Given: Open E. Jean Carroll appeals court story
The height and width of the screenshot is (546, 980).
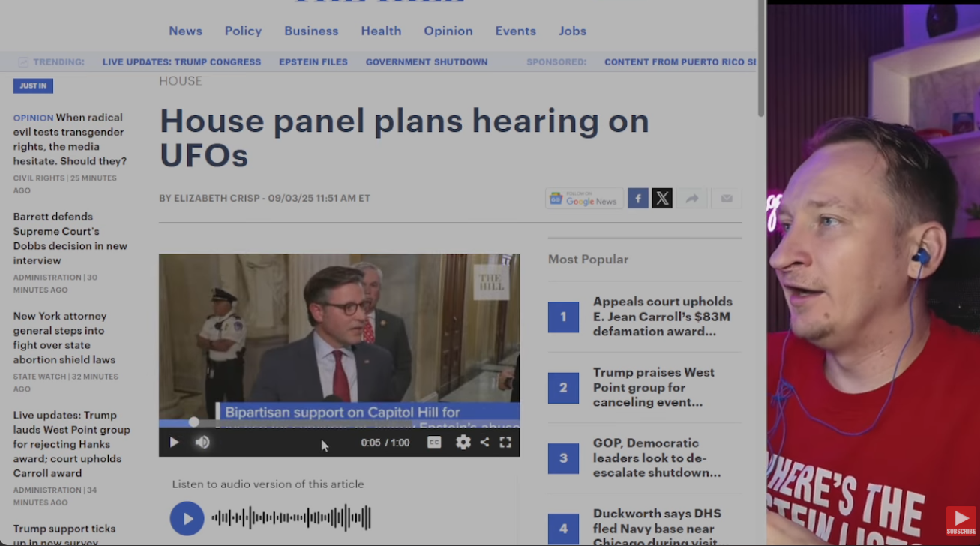Looking at the screenshot, I should tap(661, 316).
